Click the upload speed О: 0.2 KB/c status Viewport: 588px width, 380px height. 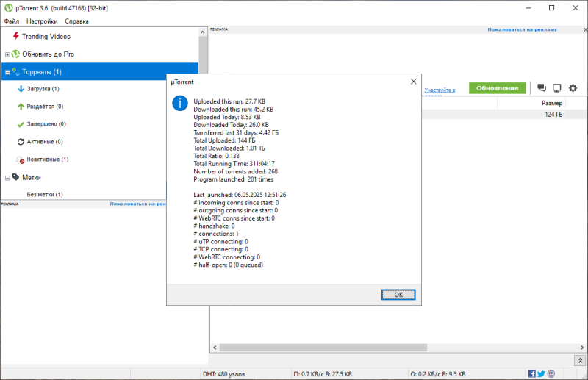tap(437, 374)
